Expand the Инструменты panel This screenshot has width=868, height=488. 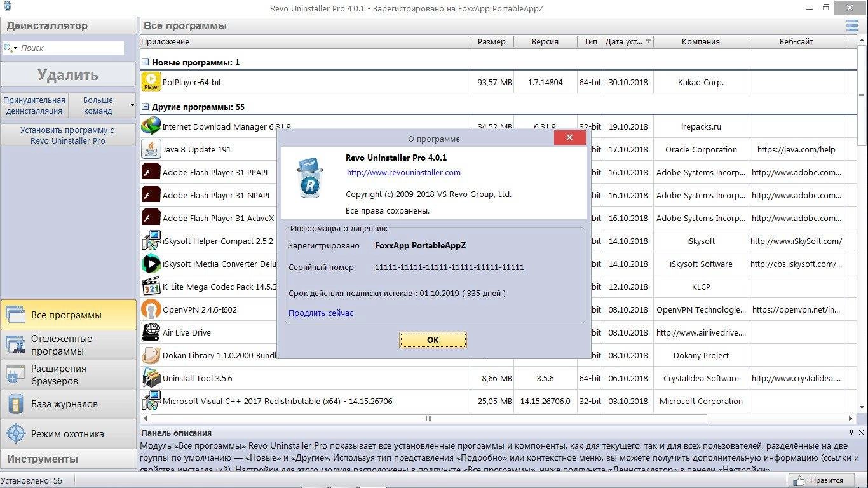[69, 459]
